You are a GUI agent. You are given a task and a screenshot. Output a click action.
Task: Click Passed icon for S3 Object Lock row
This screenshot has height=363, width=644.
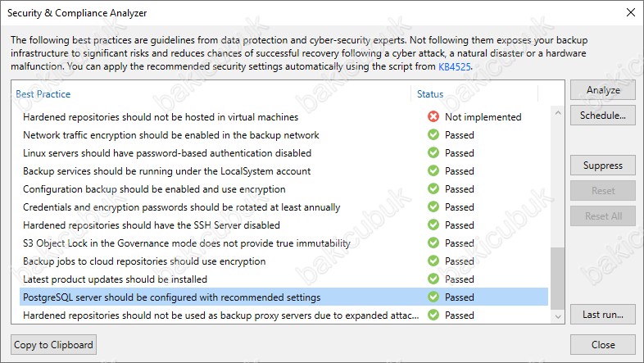tap(433, 243)
